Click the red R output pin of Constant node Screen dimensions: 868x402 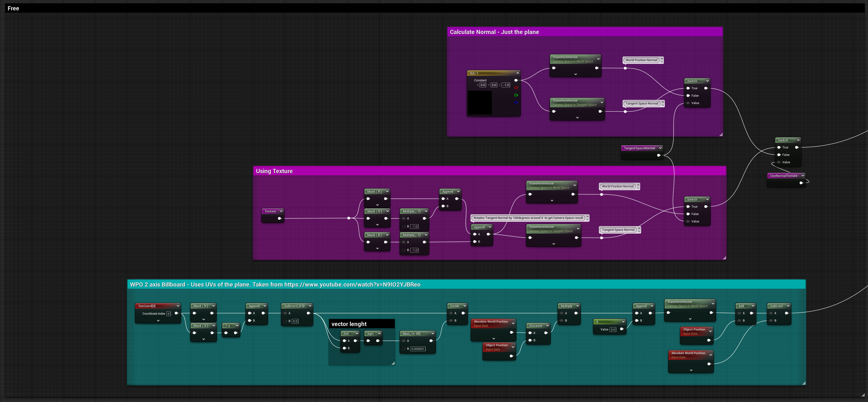(516, 88)
